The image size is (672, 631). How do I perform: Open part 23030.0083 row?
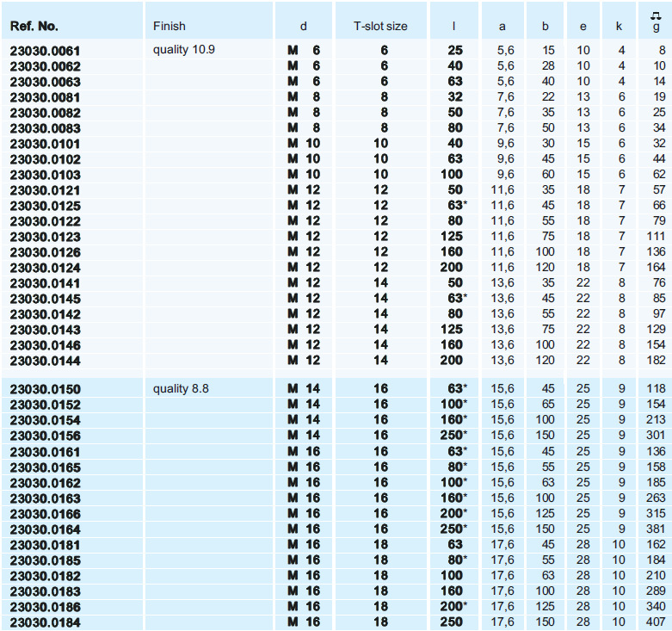45,128
